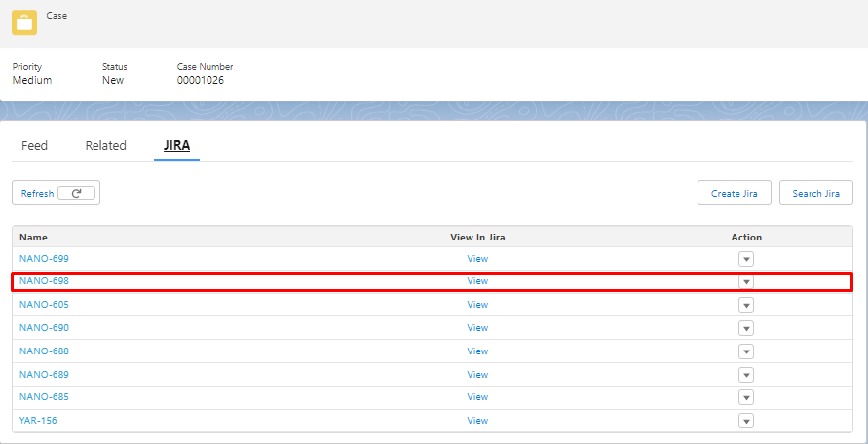The width and height of the screenshot is (868, 444).
Task: Click the Refresh button label
Action: 37,193
